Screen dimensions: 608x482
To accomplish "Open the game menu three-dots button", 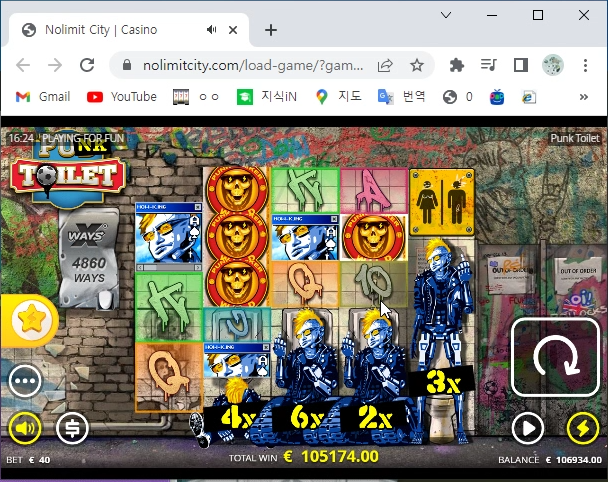I will [x=25, y=381].
